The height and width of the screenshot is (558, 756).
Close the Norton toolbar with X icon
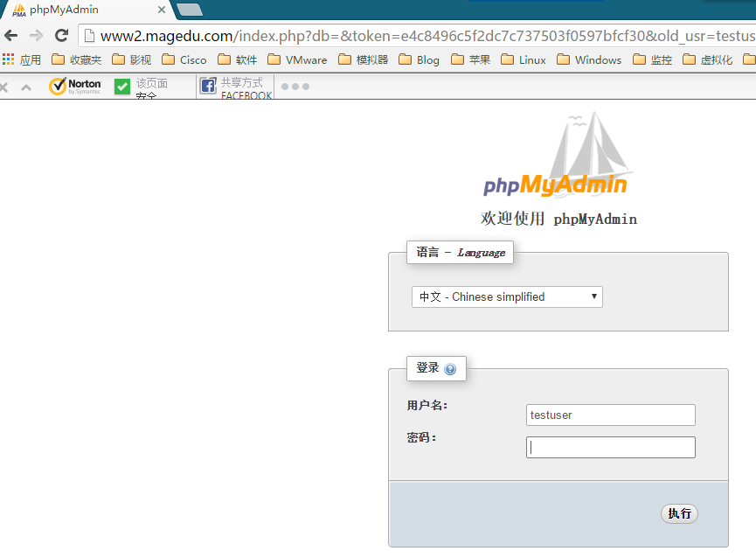click(3, 87)
